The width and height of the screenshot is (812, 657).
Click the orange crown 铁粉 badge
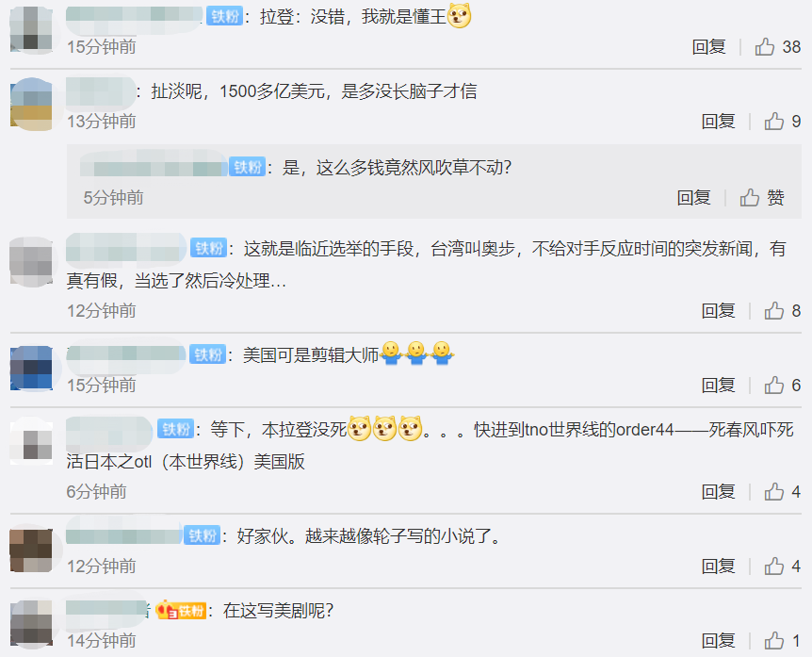coord(181,611)
